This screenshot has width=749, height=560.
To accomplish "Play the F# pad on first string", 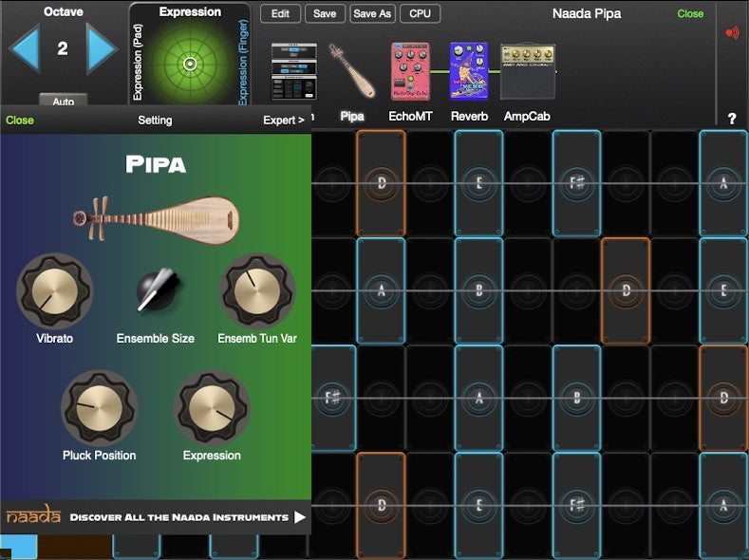I will (x=576, y=183).
